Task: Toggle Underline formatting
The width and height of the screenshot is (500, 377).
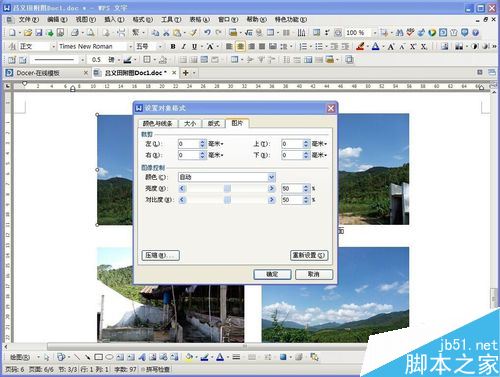Action: tap(194, 46)
